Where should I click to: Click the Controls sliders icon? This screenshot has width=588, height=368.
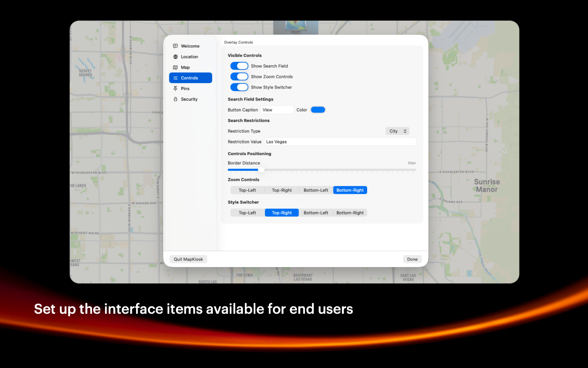click(x=176, y=78)
